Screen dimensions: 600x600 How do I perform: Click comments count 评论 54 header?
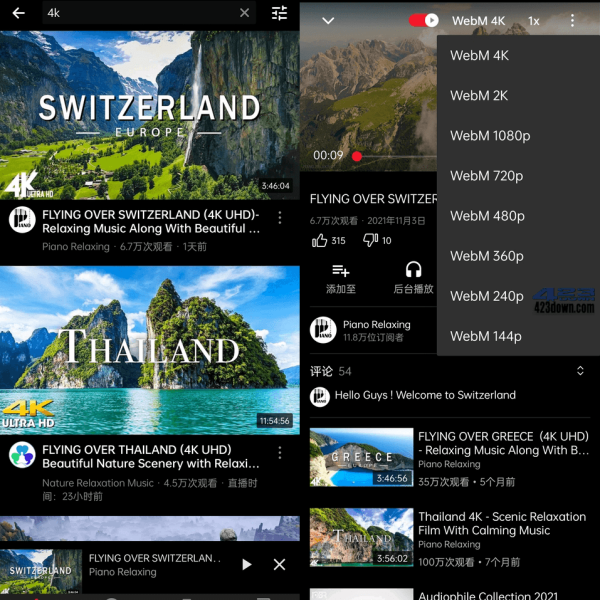click(331, 372)
